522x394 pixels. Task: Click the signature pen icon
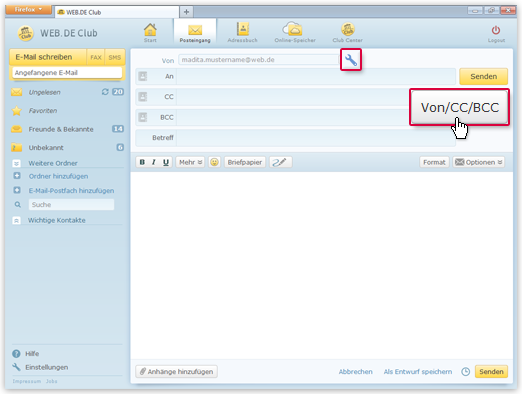click(x=280, y=162)
